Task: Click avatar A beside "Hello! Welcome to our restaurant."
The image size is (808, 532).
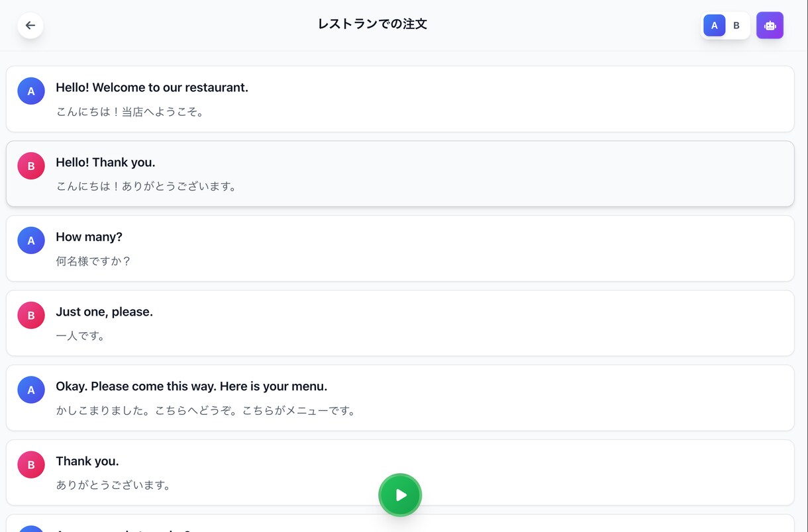Action: (31, 91)
